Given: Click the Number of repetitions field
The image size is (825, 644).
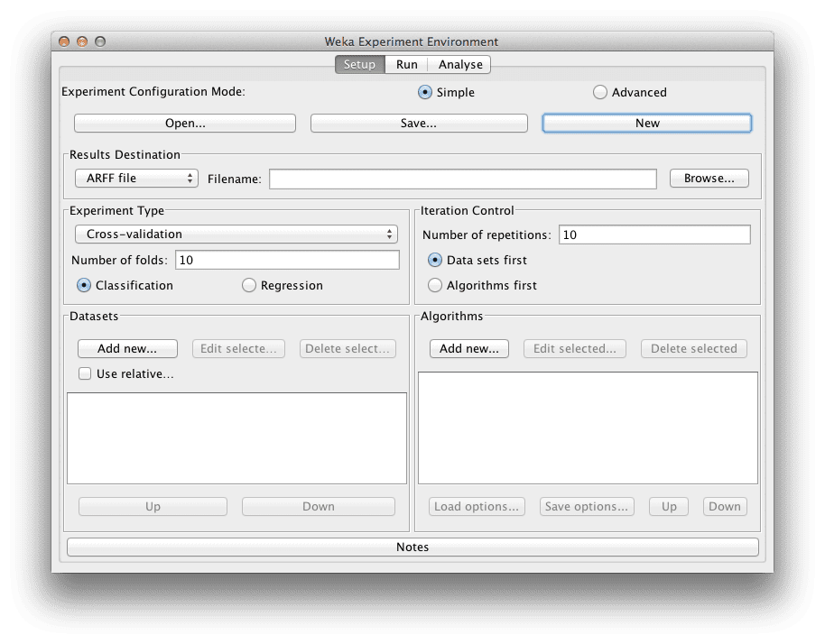Looking at the screenshot, I should (654, 235).
